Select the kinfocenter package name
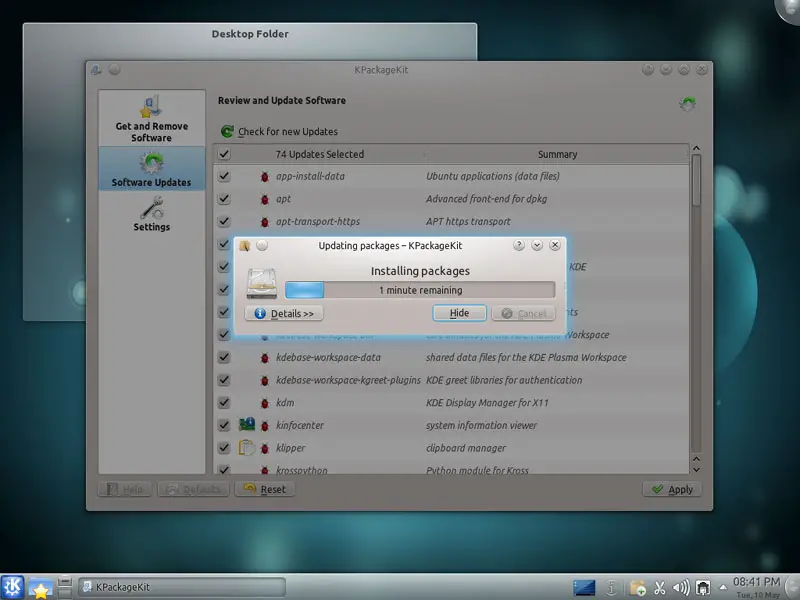Viewport: 800px width, 600px height. pyautogui.click(x=300, y=426)
